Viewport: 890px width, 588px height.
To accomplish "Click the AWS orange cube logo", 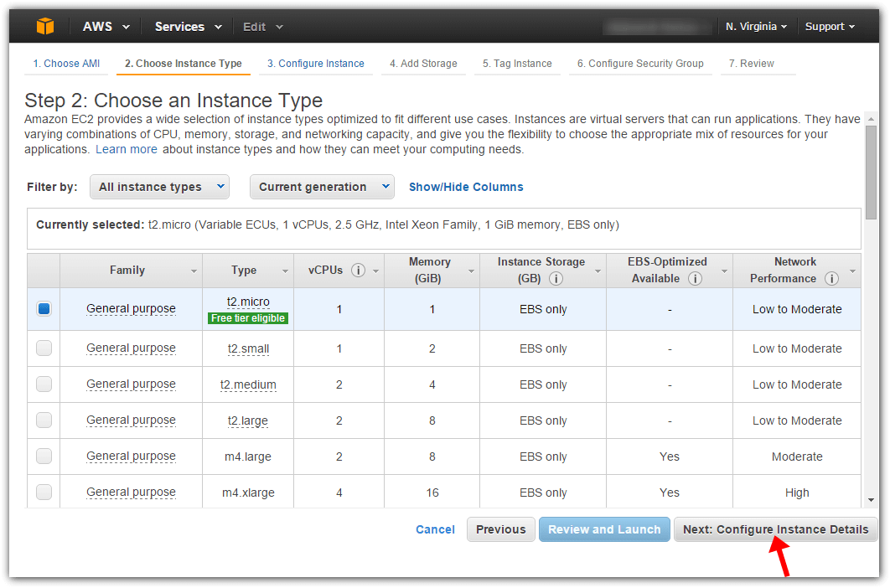I will [x=45, y=26].
